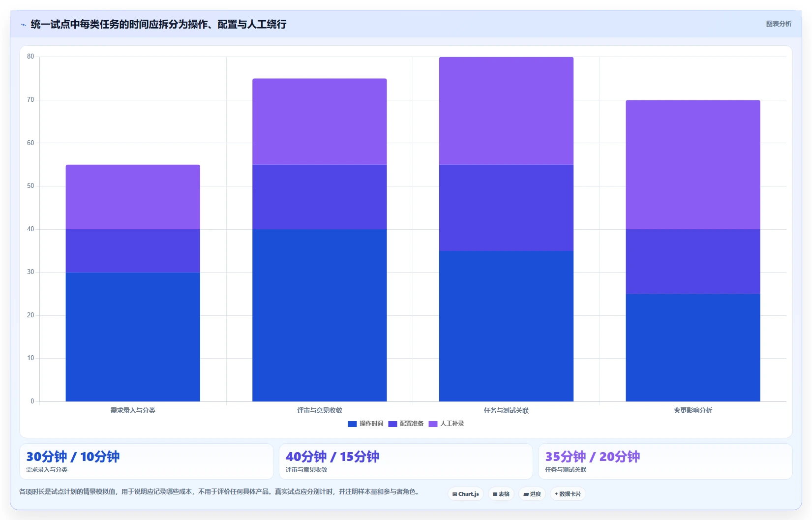Click the 图表分析 label in the header
Viewport: 812px width, 520px height.
coord(779,24)
